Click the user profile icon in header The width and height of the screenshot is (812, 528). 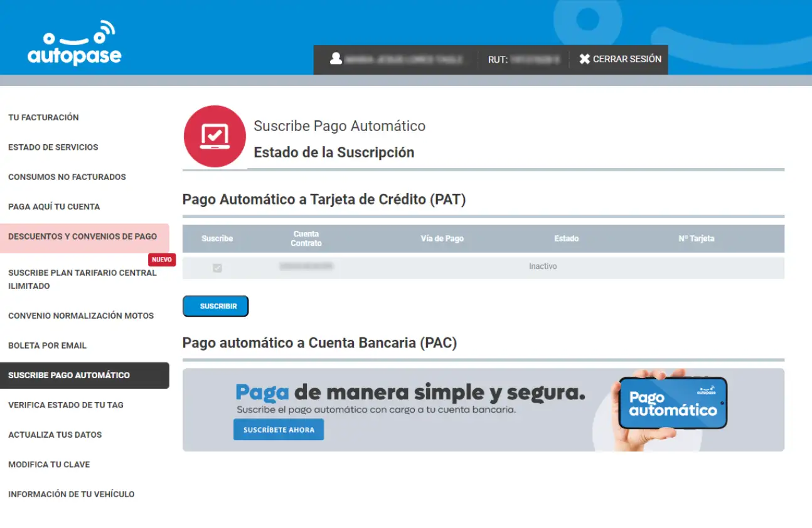pos(336,59)
